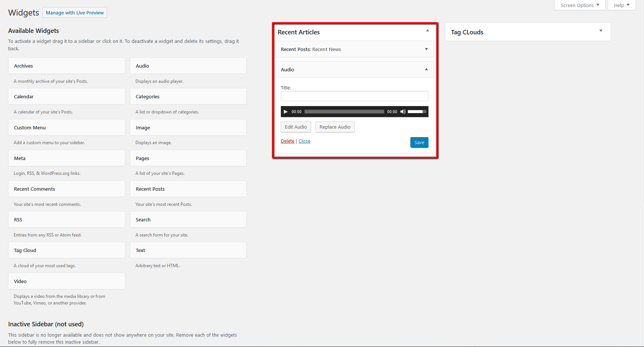Image resolution: width=644 pixels, height=347 pixels.
Task: Open the Help dropdown tab
Action: [x=621, y=5]
